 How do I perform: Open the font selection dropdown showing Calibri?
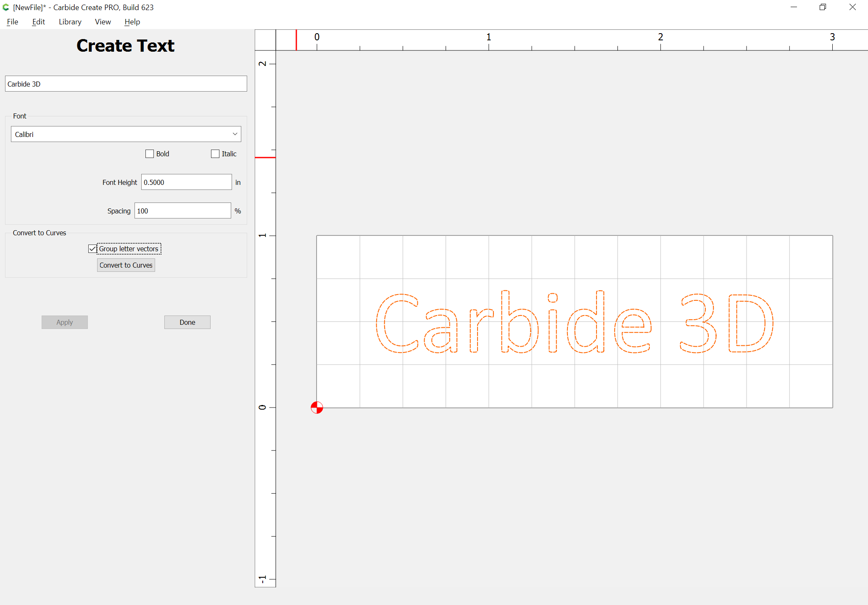[125, 134]
